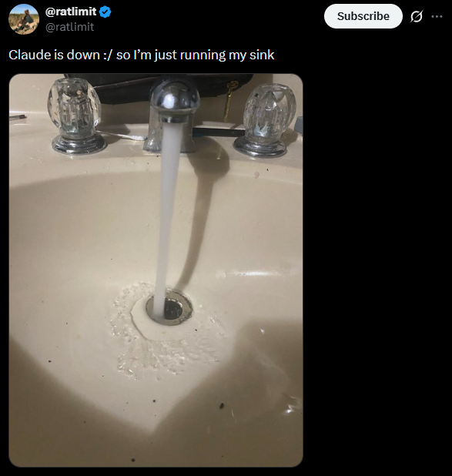Click the word "sink" in the tweet
This screenshot has width=452, height=476.
point(262,55)
